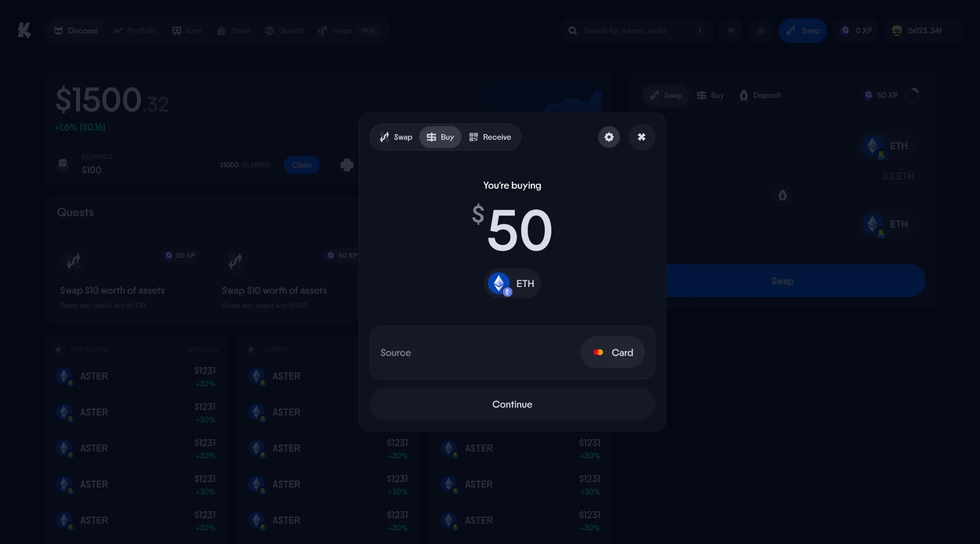This screenshot has width=980, height=544.
Task: Select Deposit tab in background swap panel
Action: click(x=760, y=95)
